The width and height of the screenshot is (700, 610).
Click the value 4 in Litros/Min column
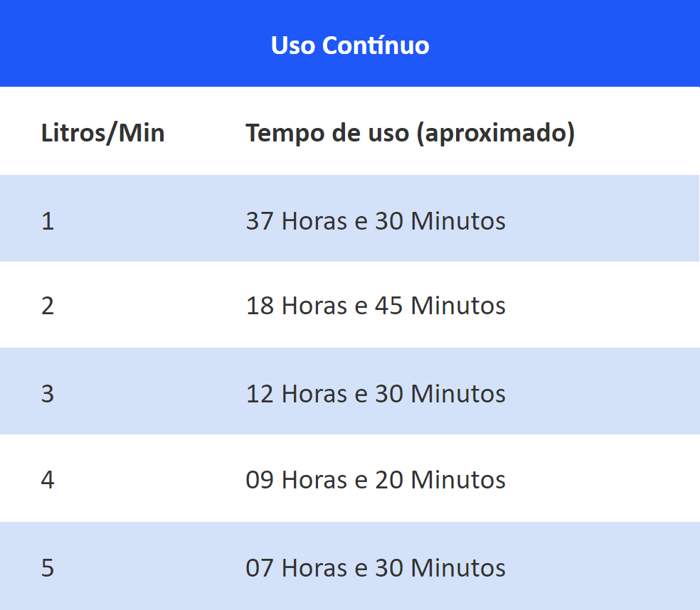pyautogui.click(x=48, y=480)
